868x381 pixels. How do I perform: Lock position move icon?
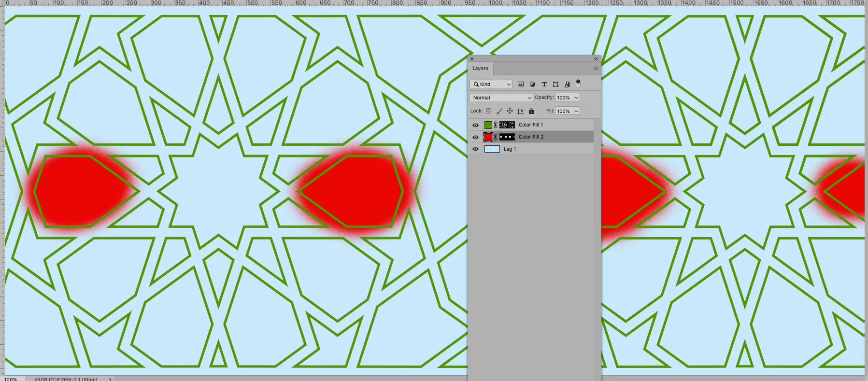tap(510, 111)
